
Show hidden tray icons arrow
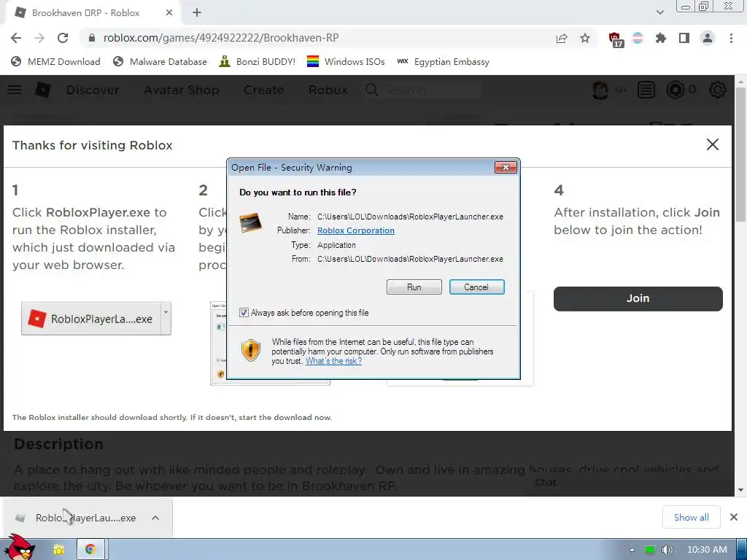tap(632, 550)
